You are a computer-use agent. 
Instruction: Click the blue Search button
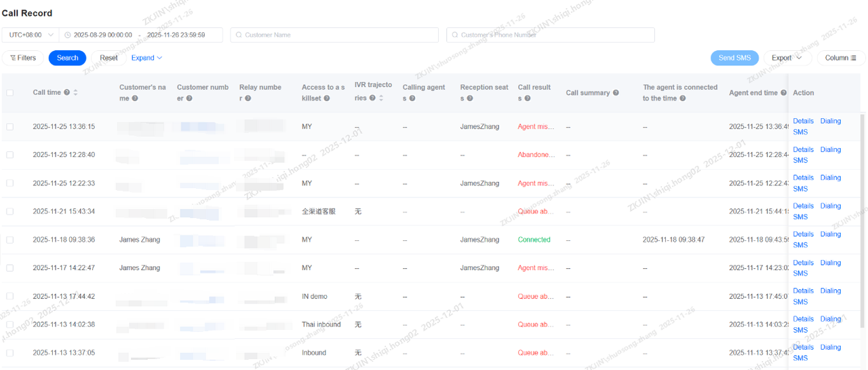point(67,58)
